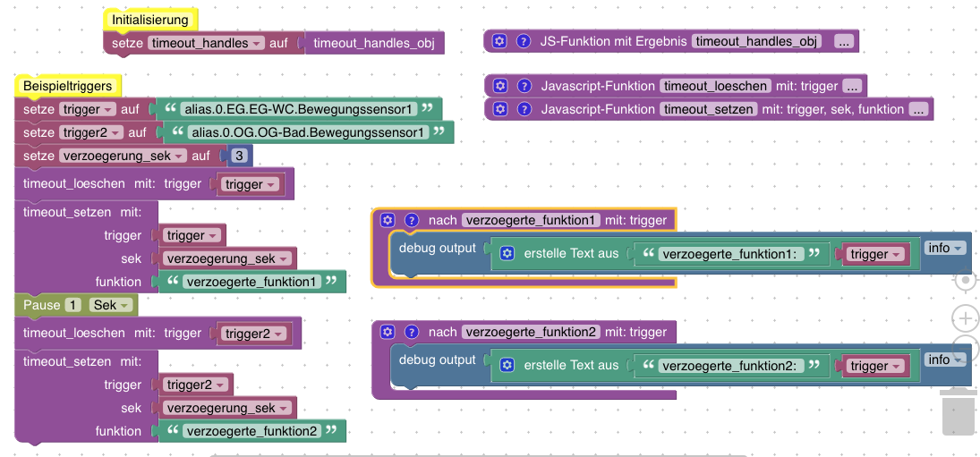This screenshot has height=457, width=980.
Task: Open trigger dropdown in first timeout_loeschen call
Action: (251, 185)
